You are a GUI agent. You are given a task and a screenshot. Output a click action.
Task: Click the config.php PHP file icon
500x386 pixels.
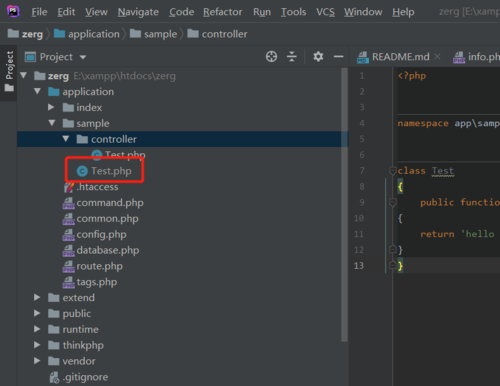69,234
